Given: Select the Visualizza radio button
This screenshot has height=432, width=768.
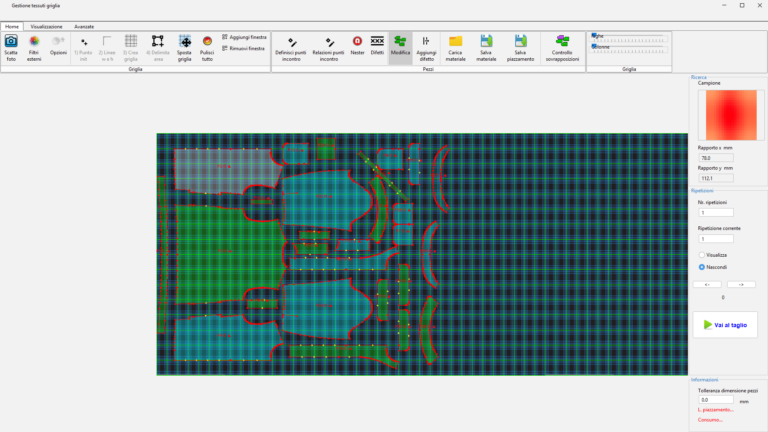Looking at the screenshot, I should click(x=702, y=255).
